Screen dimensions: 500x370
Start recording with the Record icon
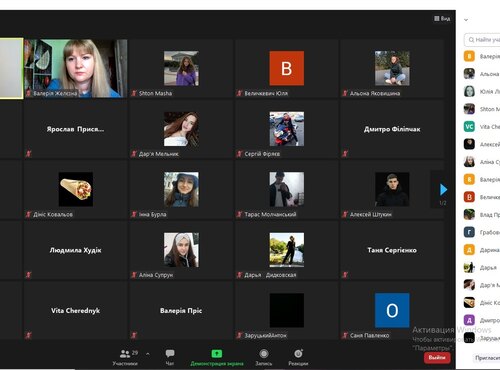pyautogui.click(x=264, y=354)
